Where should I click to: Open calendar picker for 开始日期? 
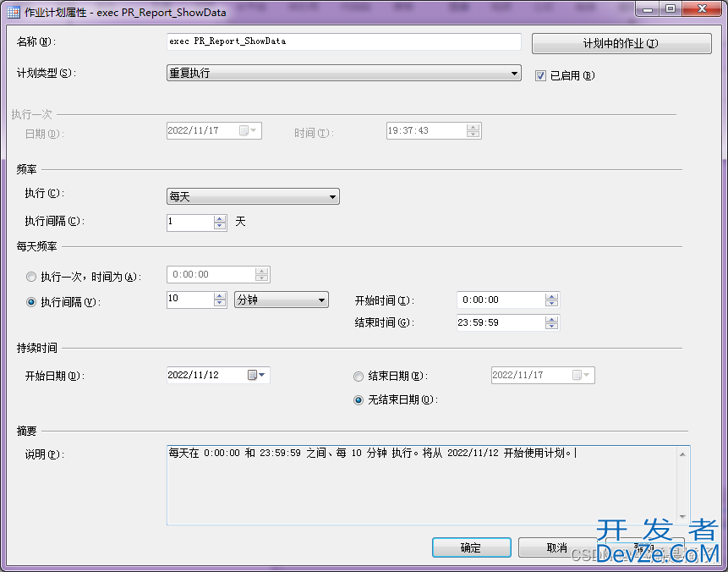pyautogui.click(x=256, y=375)
